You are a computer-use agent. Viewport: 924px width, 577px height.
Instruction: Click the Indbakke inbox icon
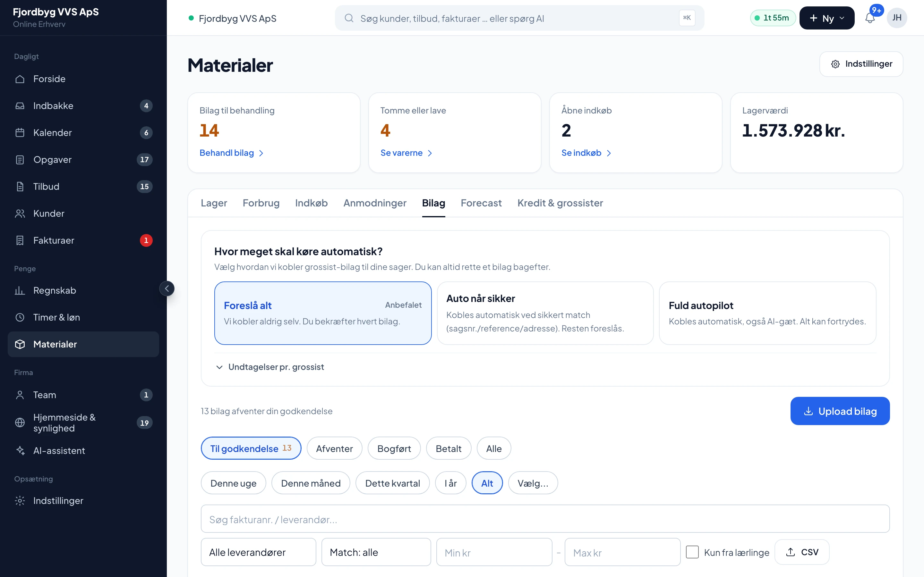pos(20,106)
